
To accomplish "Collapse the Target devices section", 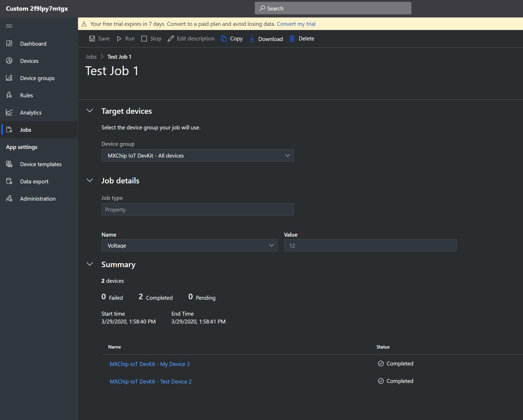I will pos(90,111).
